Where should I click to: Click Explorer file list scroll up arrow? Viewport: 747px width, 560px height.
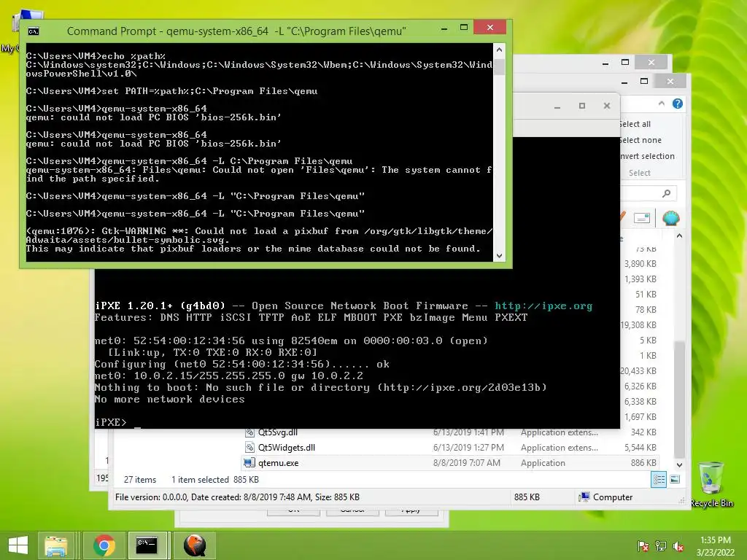pos(680,236)
